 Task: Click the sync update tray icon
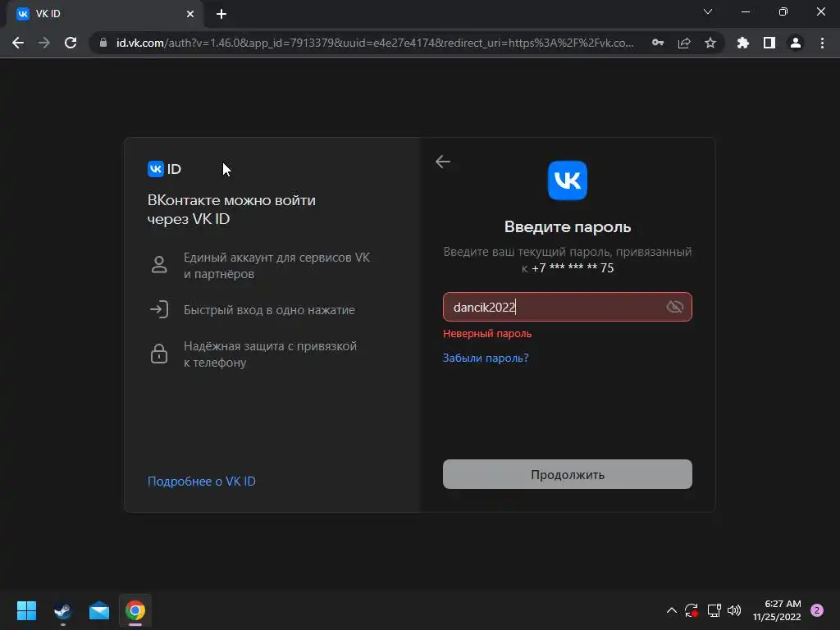pyautogui.click(x=692, y=610)
